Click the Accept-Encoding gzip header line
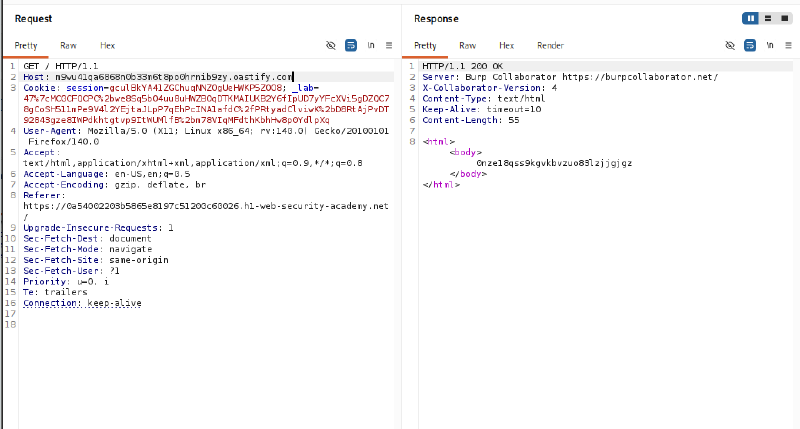 point(114,185)
